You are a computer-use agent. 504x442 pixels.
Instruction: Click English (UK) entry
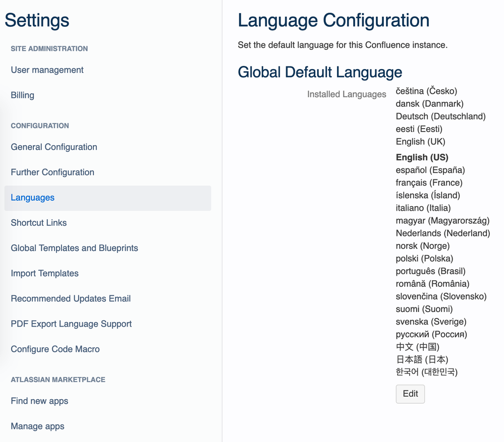[420, 142]
